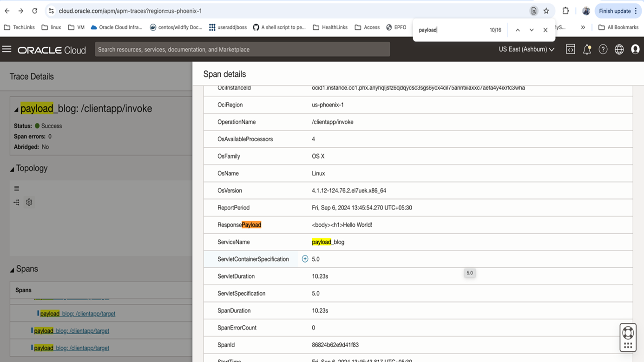Viewport: 644px width, 362px height.
Task: Click the Finish update button
Action: 614,11
